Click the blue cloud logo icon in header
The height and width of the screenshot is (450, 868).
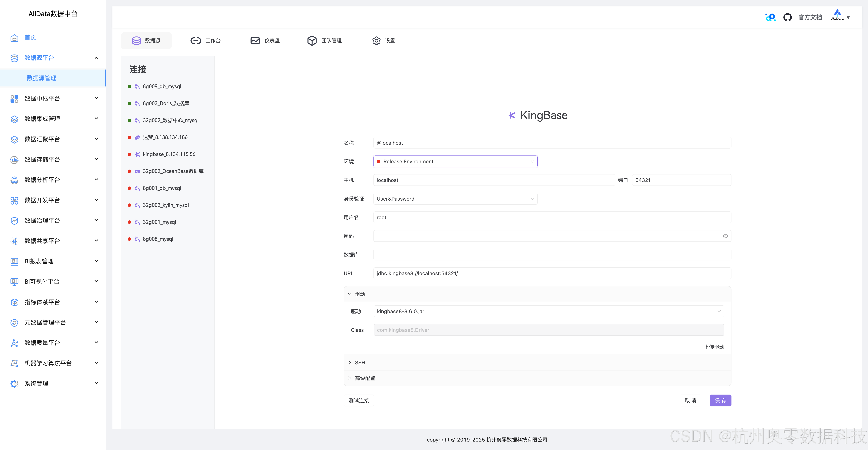coord(770,17)
